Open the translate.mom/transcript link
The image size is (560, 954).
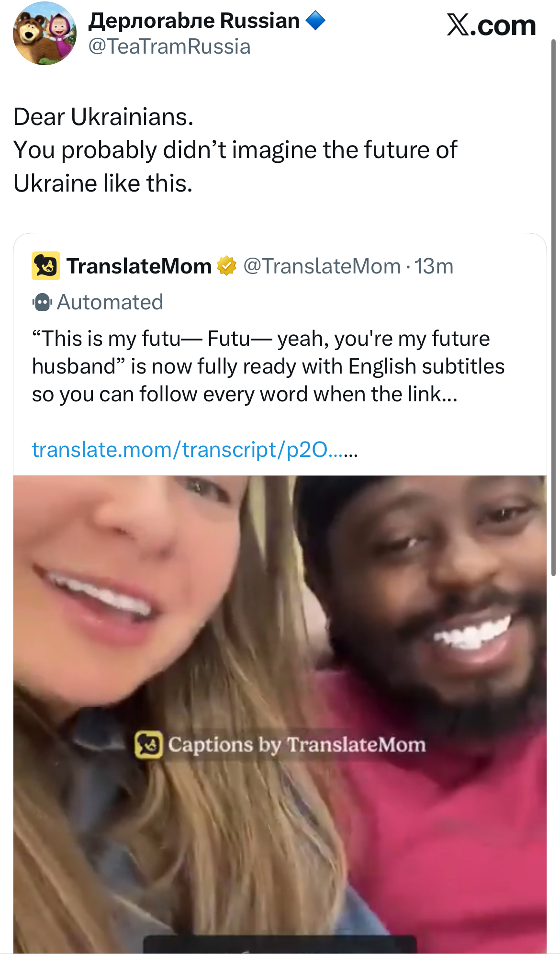pos(195,450)
